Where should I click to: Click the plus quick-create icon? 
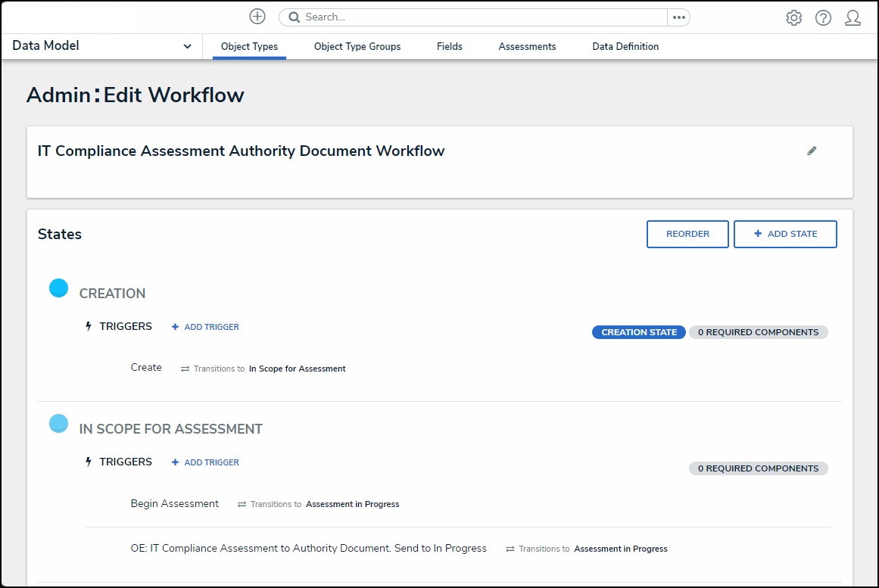click(x=257, y=17)
